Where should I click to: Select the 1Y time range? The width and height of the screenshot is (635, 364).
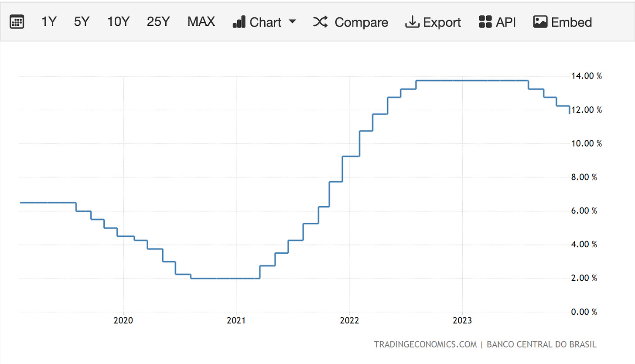click(x=49, y=22)
